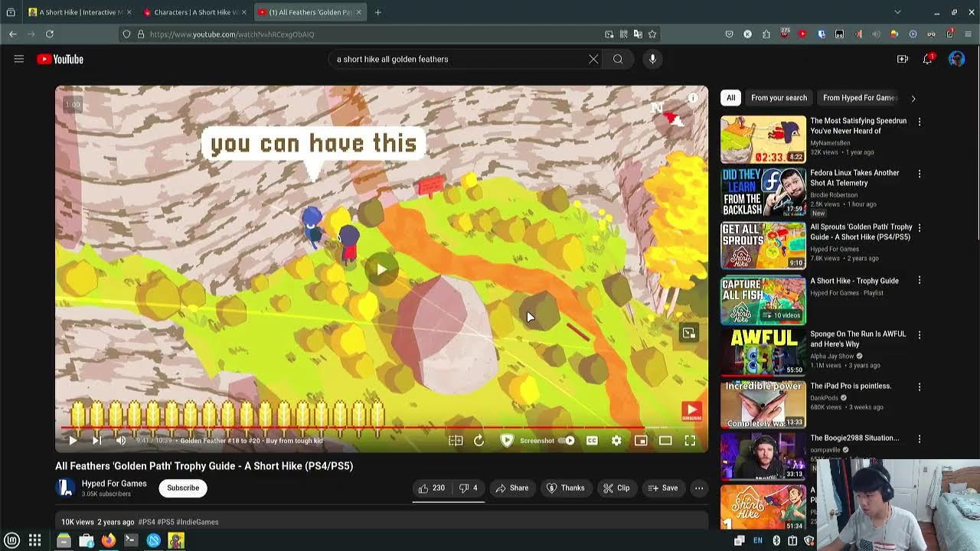Like the video with thumbs up
The height and width of the screenshot is (551, 980).
431,488
